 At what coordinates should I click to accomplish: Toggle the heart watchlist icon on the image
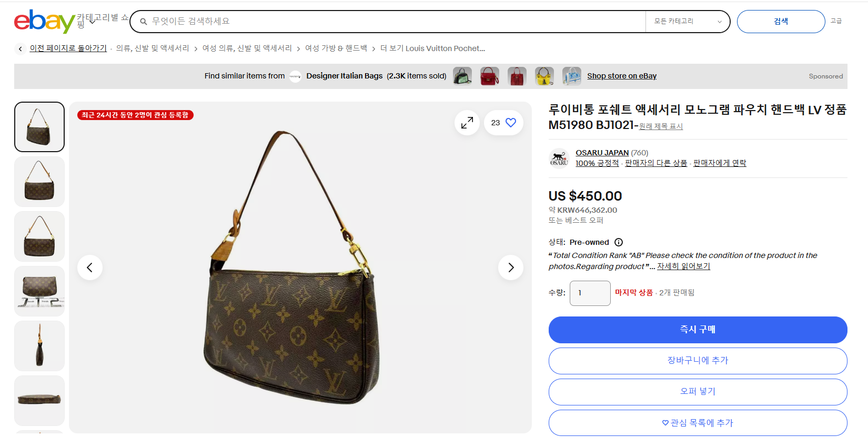pos(510,123)
